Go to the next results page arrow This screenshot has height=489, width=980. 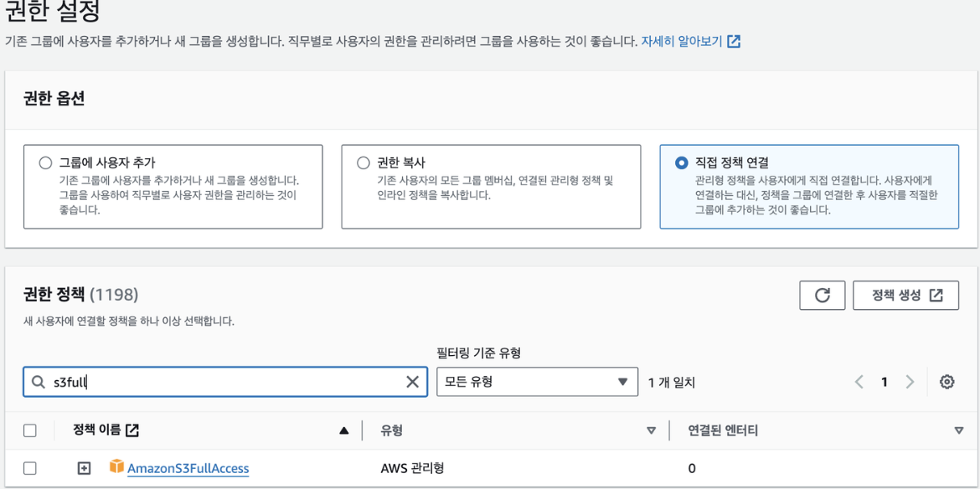tap(910, 382)
